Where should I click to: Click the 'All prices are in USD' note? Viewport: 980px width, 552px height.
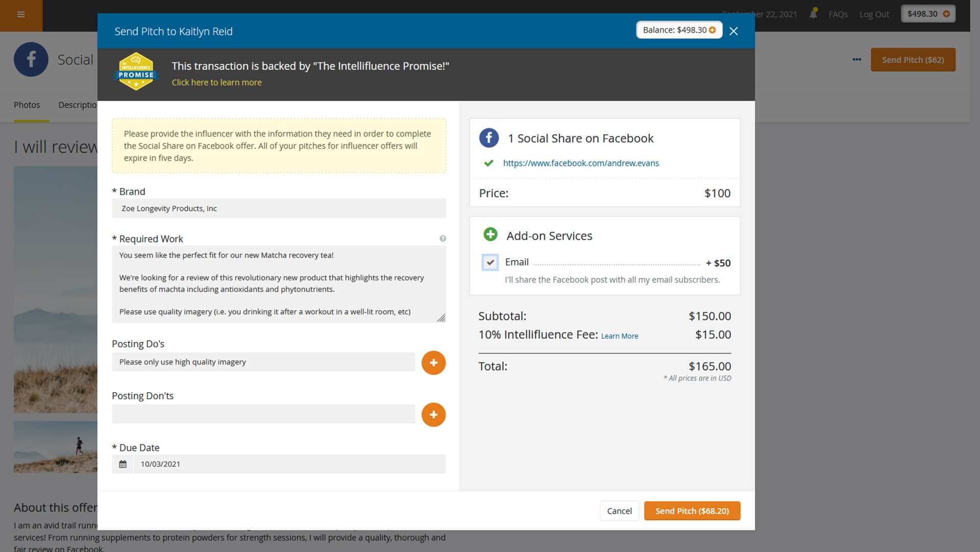point(697,378)
